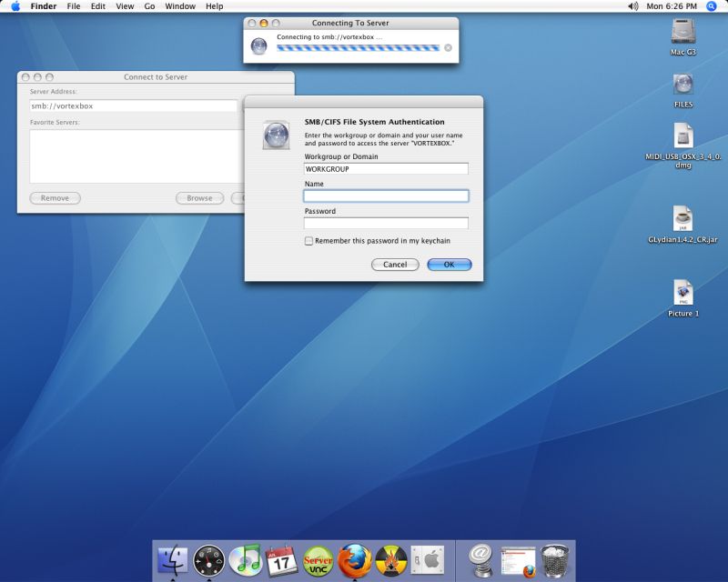Open Spotlight search in menu bar
Viewport: 728px width, 582px height.
point(712,6)
